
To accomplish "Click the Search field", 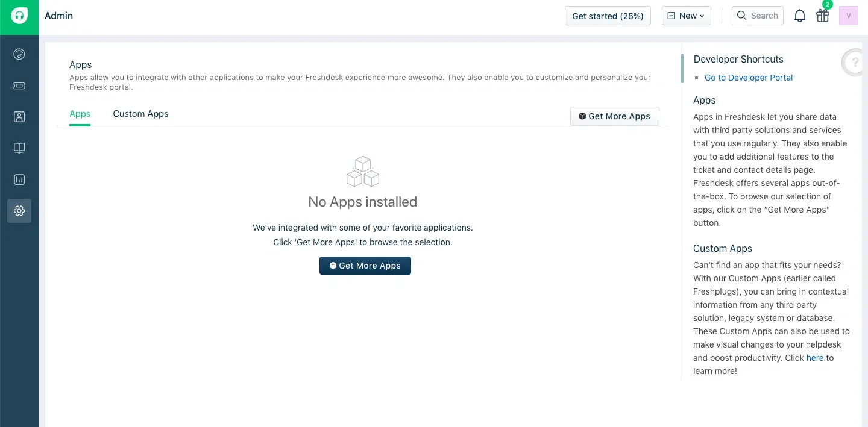I will (758, 16).
